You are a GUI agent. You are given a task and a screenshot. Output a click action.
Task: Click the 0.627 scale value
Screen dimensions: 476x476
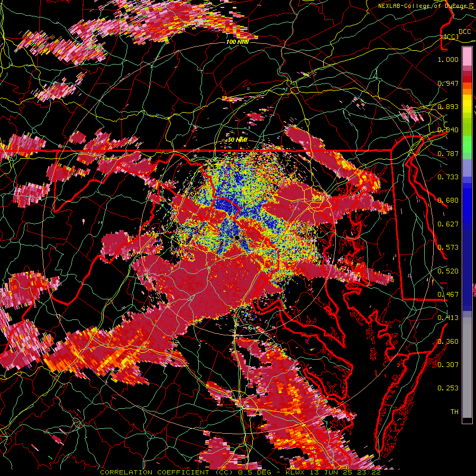[448, 224]
